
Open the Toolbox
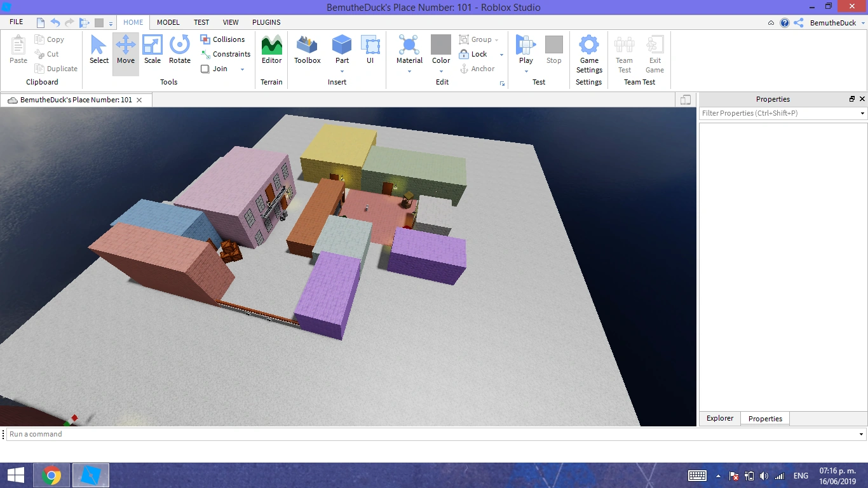coord(307,51)
